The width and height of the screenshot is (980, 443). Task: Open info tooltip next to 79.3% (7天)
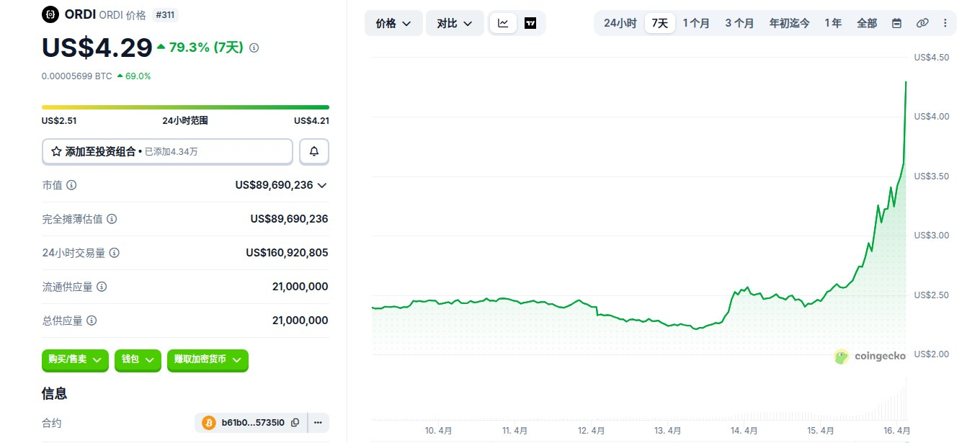[254, 48]
